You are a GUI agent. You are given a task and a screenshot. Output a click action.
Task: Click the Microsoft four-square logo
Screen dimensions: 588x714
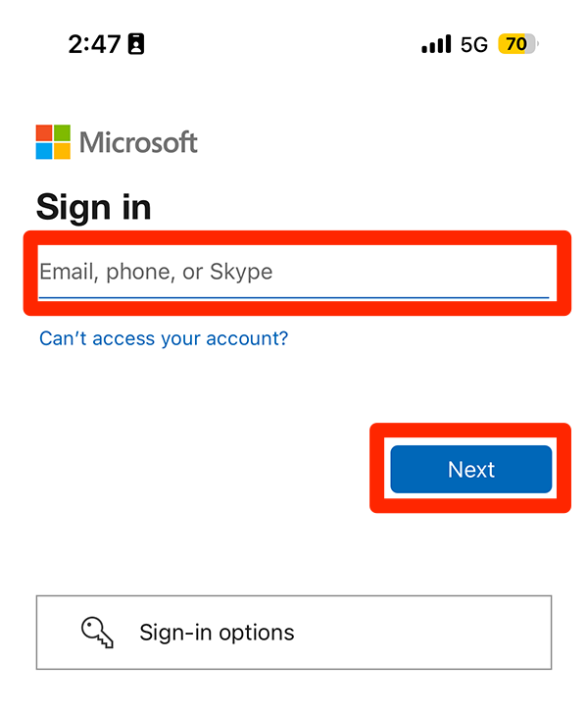pyautogui.click(x=53, y=142)
